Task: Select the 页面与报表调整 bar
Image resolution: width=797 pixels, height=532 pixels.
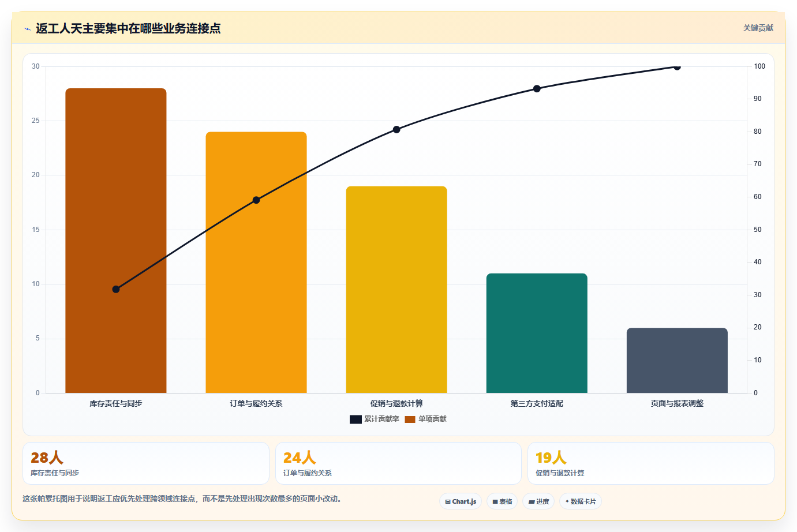Action: pos(677,361)
